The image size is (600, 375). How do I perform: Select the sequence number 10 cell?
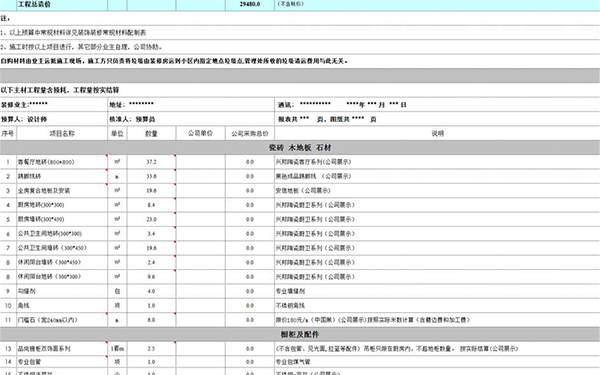point(8,305)
